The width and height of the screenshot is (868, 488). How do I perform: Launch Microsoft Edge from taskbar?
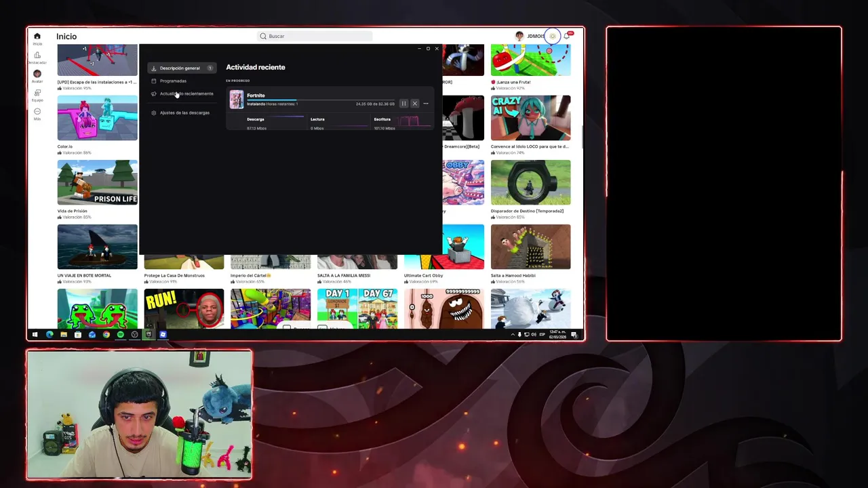point(50,335)
